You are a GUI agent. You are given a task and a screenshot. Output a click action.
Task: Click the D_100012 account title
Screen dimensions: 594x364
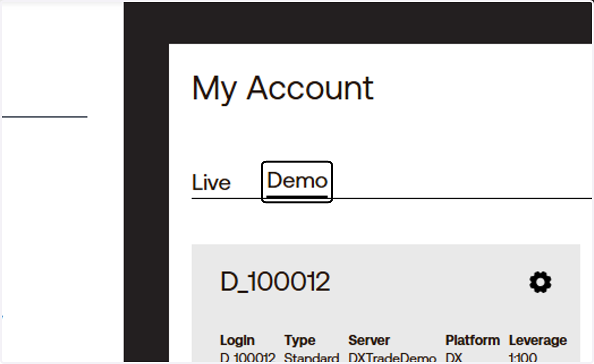tap(275, 282)
